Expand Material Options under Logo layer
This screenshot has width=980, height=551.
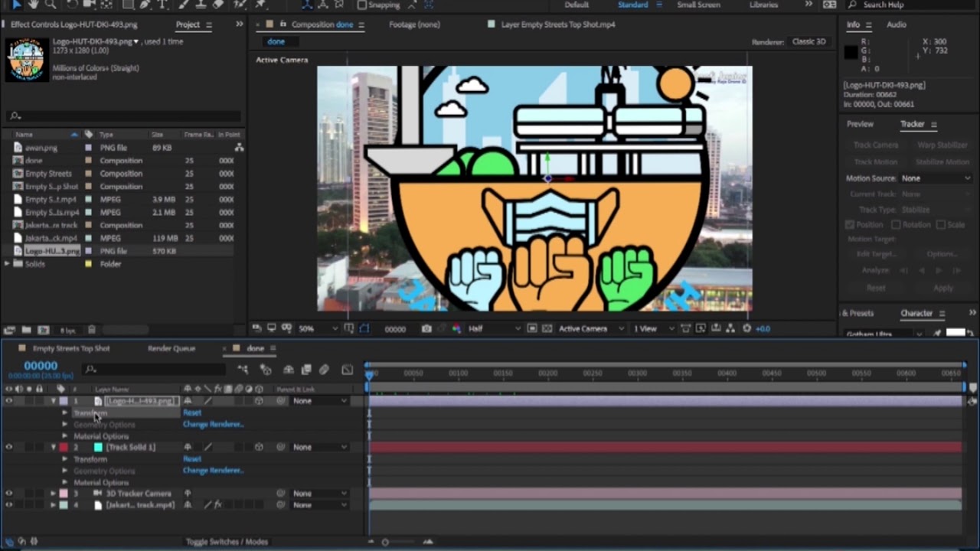coord(65,436)
